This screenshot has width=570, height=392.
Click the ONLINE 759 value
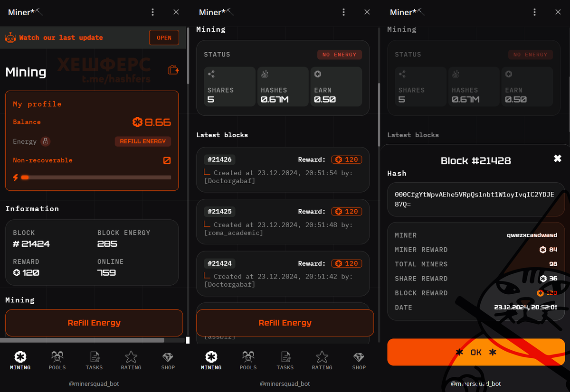pos(106,273)
